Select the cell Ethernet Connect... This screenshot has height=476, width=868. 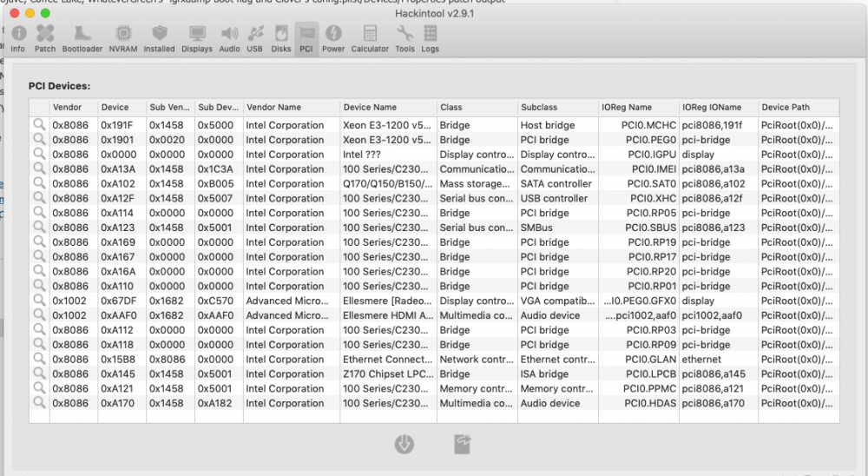387,359
